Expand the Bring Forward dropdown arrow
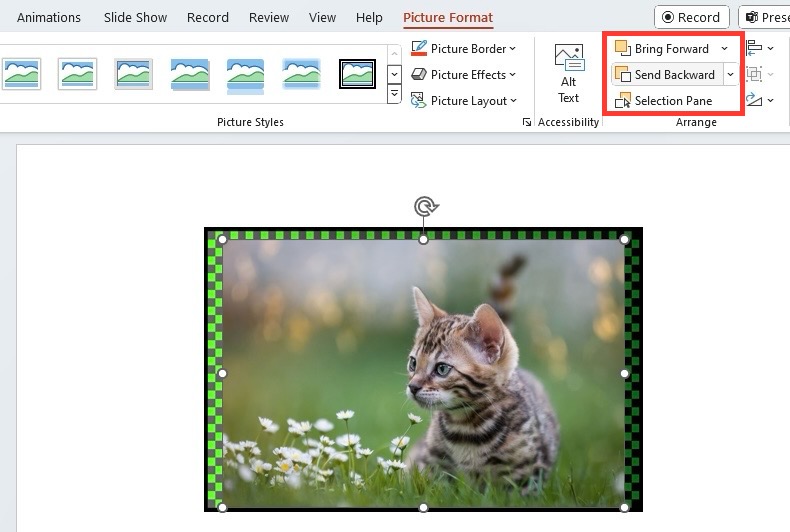The width and height of the screenshot is (790, 532). (x=725, y=49)
